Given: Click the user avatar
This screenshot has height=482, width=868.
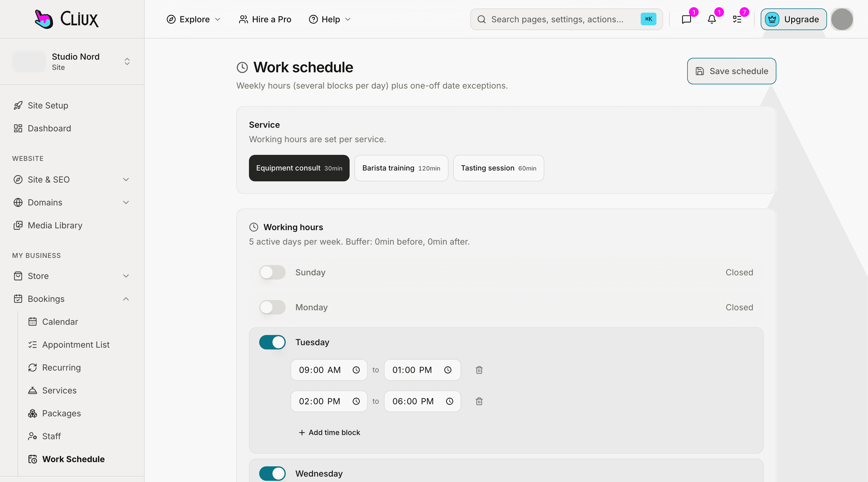Looking at the screenshot, I should (x=842, y=19).
